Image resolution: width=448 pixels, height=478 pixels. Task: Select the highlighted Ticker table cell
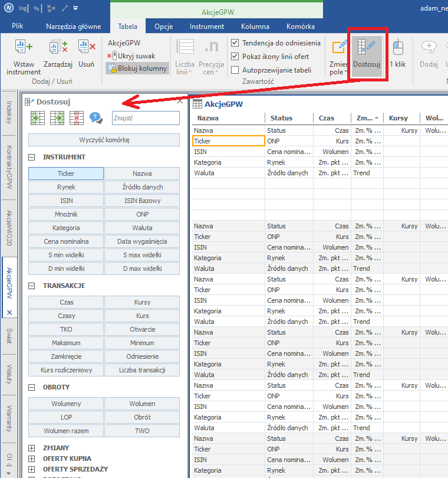click(x=228, y=141)
